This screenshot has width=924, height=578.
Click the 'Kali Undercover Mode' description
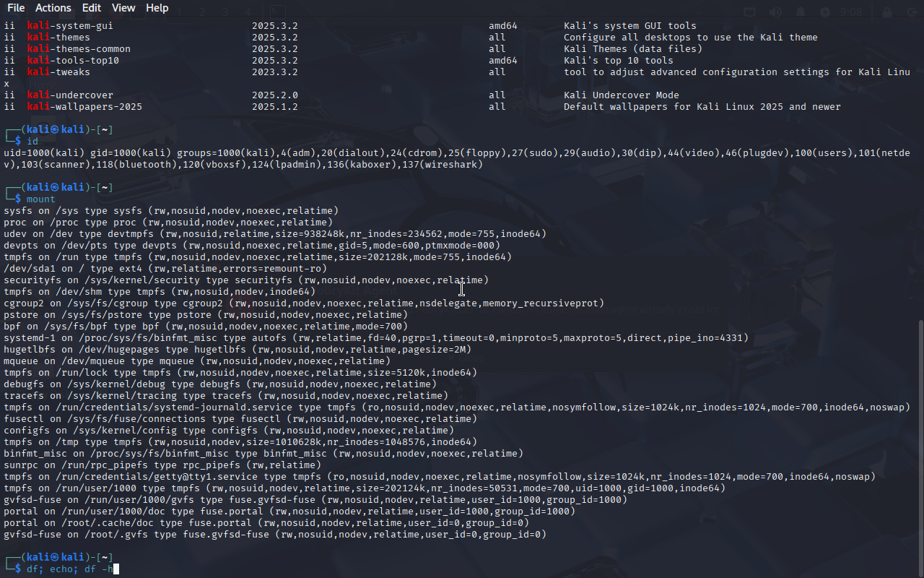click(x=622, y=95)
